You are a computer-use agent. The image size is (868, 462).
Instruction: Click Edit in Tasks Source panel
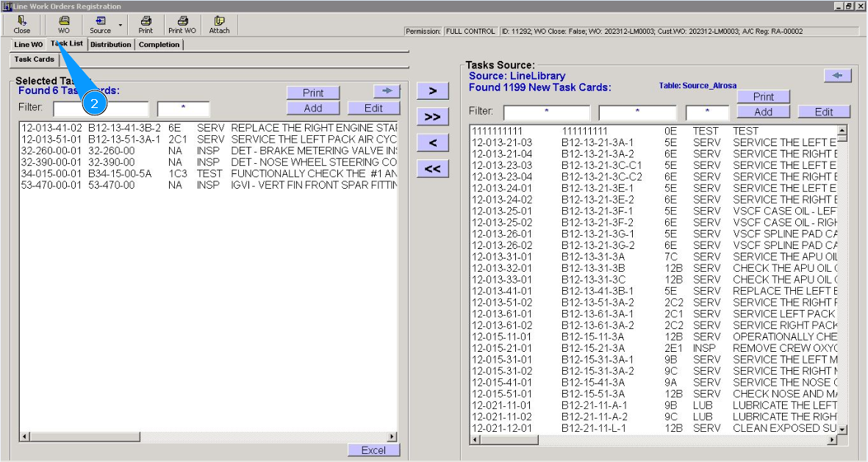click(824, 112)
